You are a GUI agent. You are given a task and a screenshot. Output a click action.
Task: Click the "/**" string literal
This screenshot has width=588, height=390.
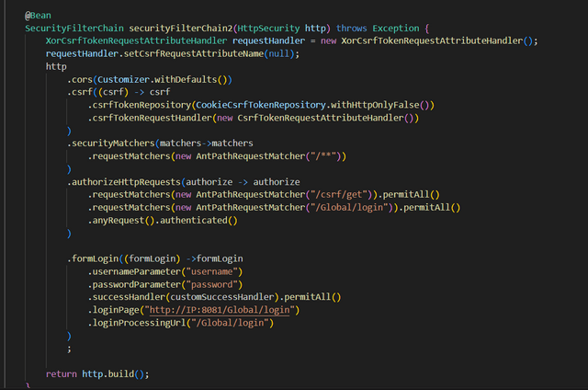tap(326, 156)
